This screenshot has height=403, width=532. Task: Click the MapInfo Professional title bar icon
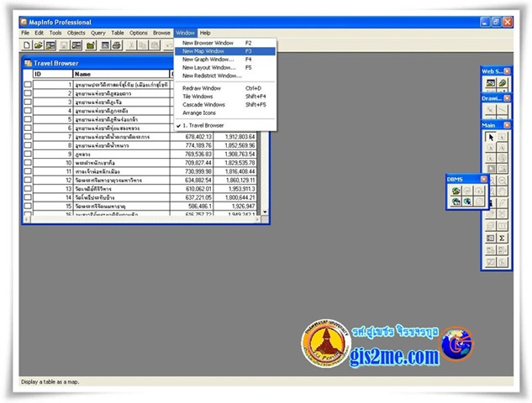[x=24, y=22]
